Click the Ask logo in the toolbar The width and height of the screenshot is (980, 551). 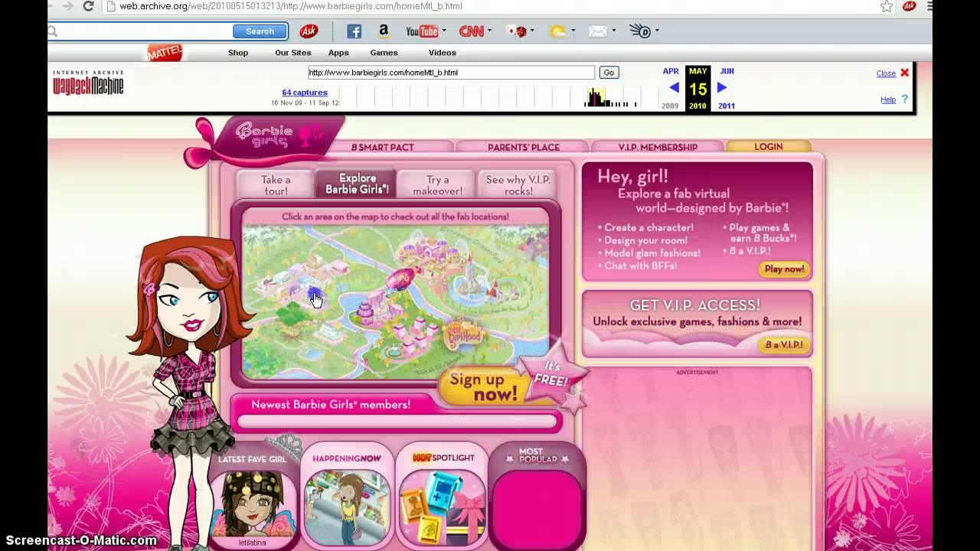coord(309,31)
